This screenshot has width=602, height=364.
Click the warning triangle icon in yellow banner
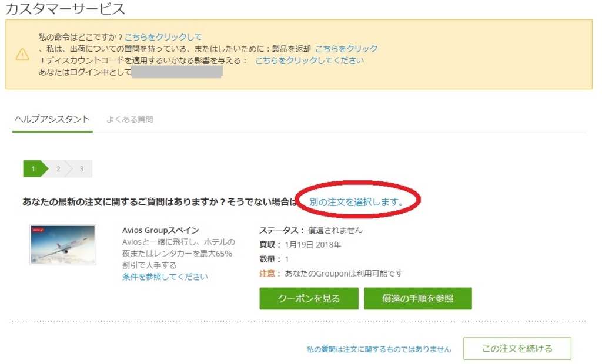pos(22,55)
